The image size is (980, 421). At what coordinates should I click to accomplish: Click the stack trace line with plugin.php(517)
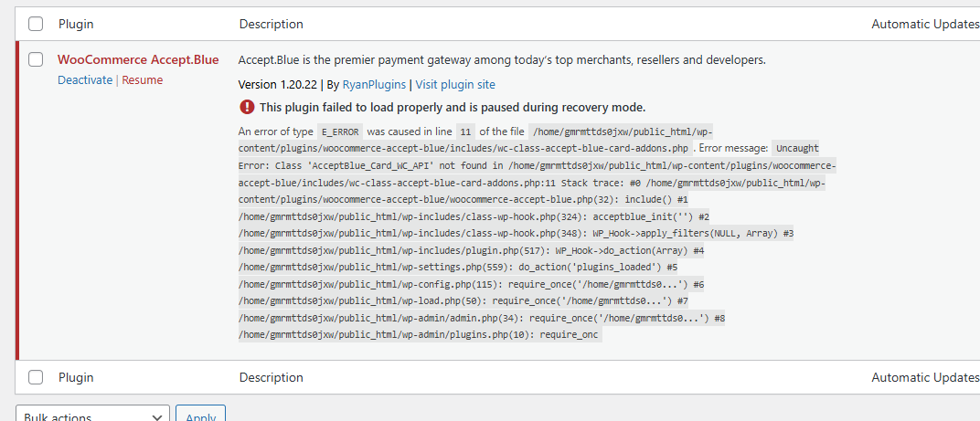tap(472, 250)
